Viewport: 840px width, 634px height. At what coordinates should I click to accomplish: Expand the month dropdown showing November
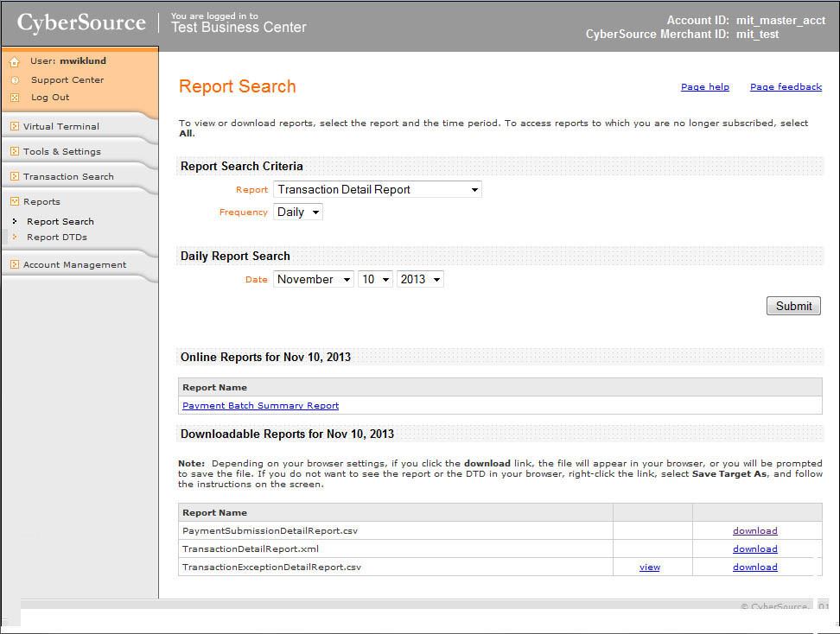pos(314,280)
